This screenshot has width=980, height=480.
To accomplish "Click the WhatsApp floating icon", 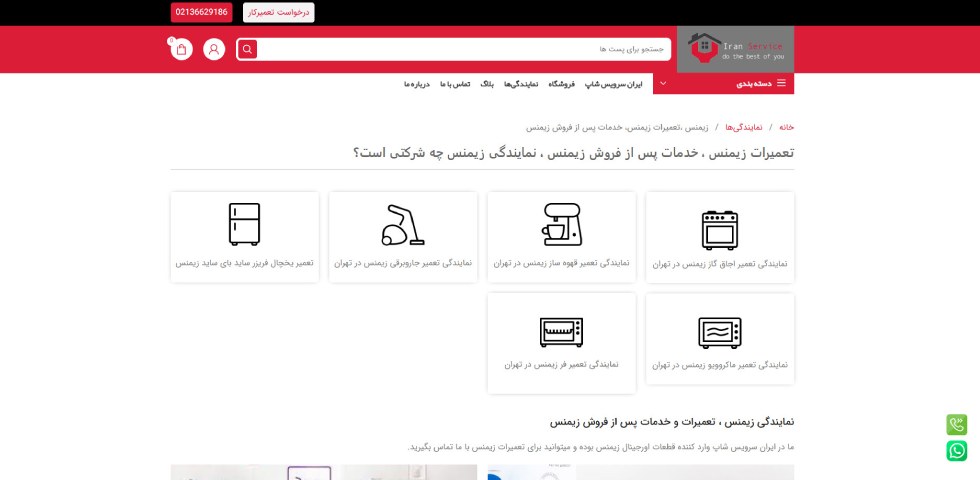I will tap(956, 451).
